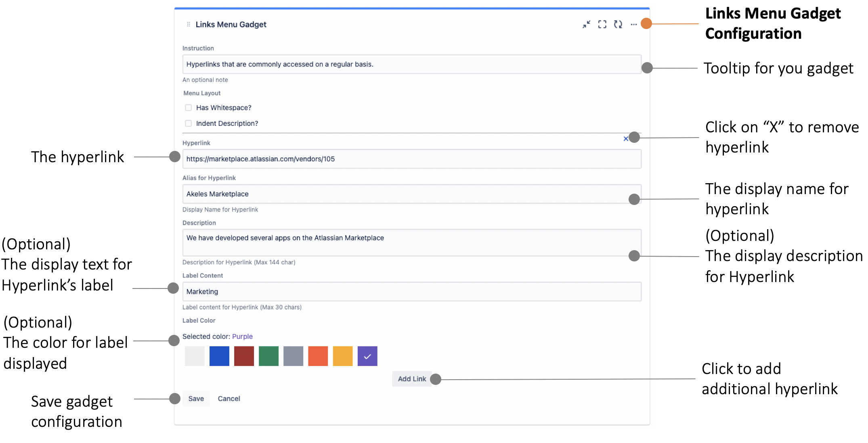Select the blue label color swatch

(x=219, y=355)
